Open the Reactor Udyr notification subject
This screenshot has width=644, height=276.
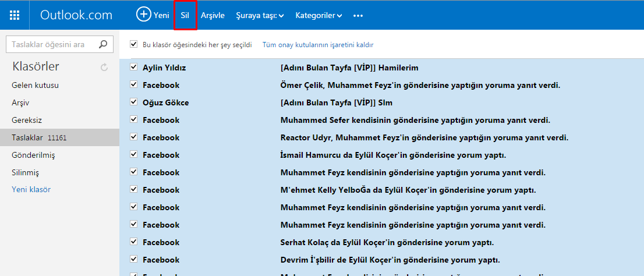(424, 137)
